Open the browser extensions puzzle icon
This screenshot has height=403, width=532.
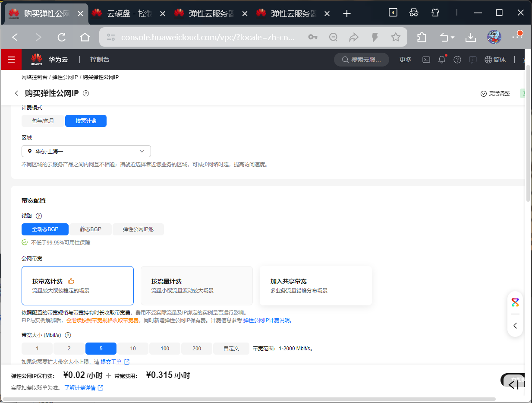(x=422, y=38)
